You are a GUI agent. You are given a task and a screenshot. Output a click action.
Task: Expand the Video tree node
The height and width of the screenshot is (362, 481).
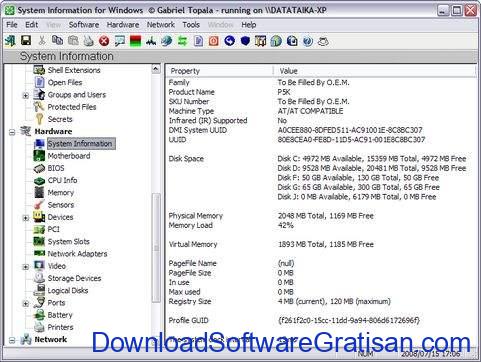click(26, 267)
